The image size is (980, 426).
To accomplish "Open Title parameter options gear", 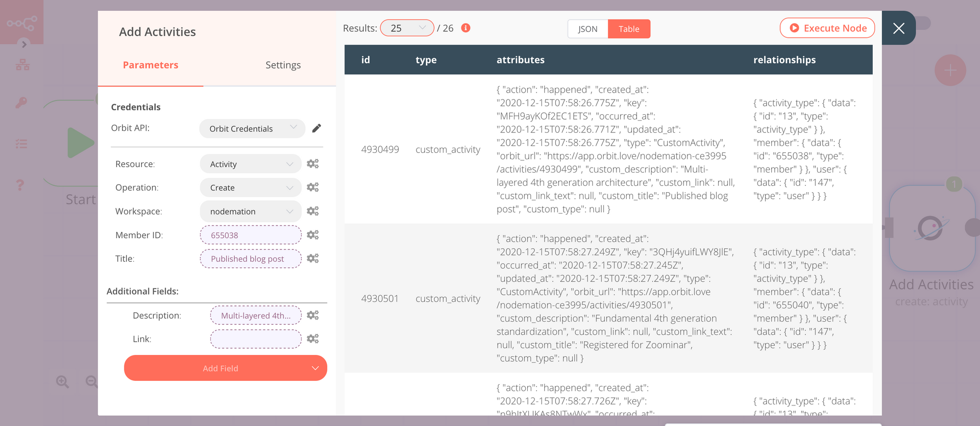I will tap(313, 258).
